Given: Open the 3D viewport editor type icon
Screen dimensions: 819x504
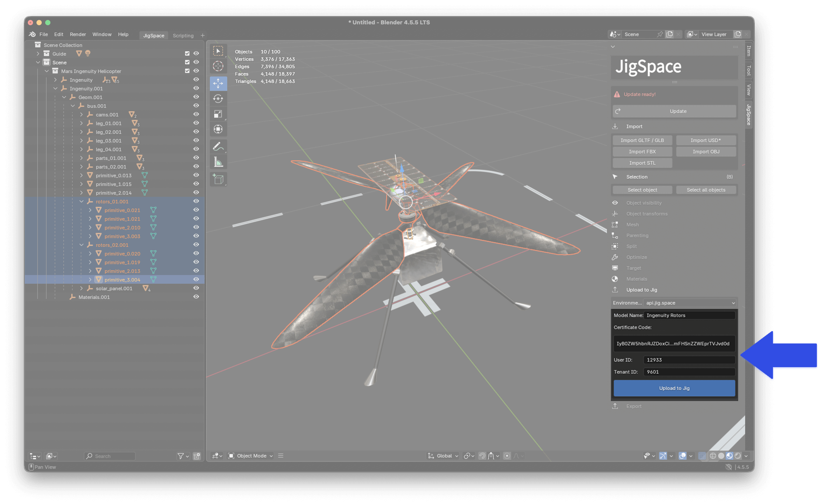Looking at the screenshot, I should click(x=217, y=456).
